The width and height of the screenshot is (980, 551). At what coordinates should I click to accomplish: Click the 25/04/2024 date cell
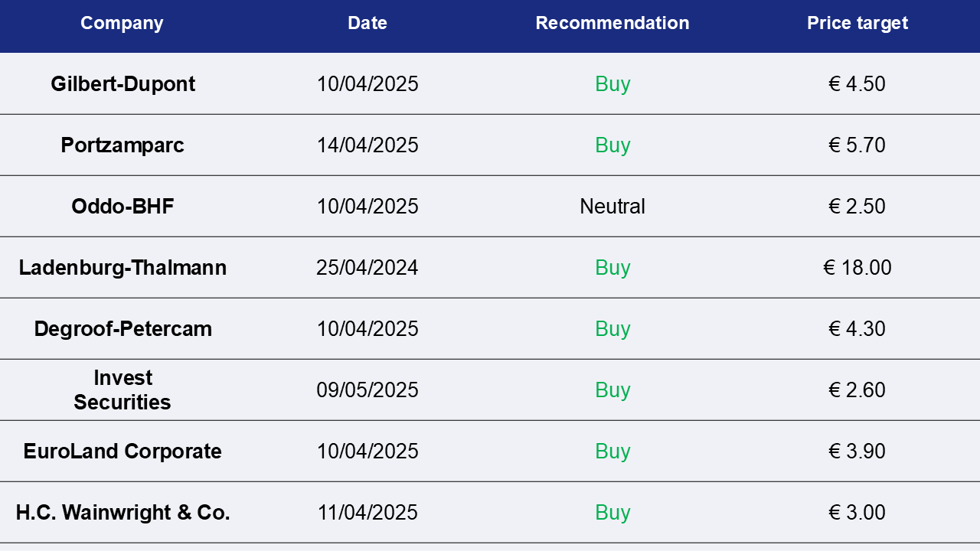[367, 267]
